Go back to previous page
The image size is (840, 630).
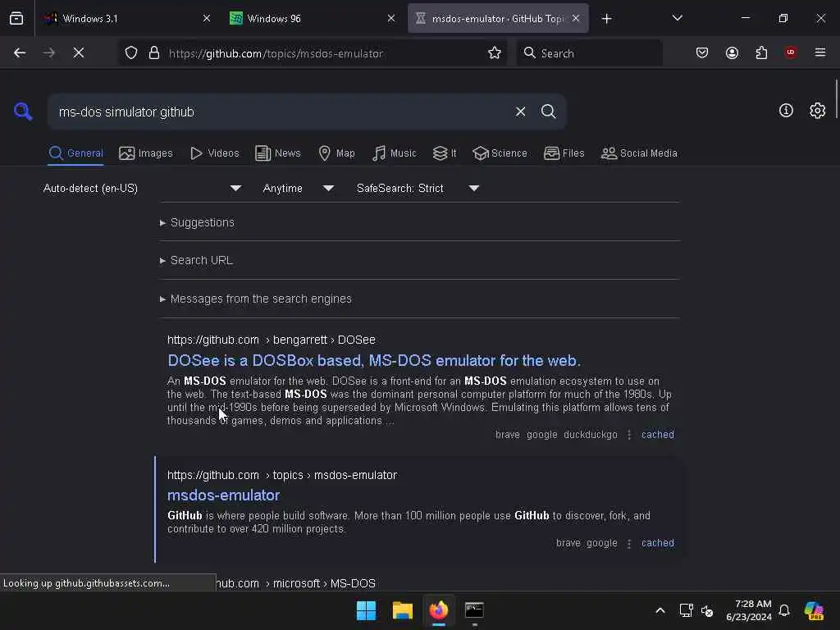pos(20,52)
